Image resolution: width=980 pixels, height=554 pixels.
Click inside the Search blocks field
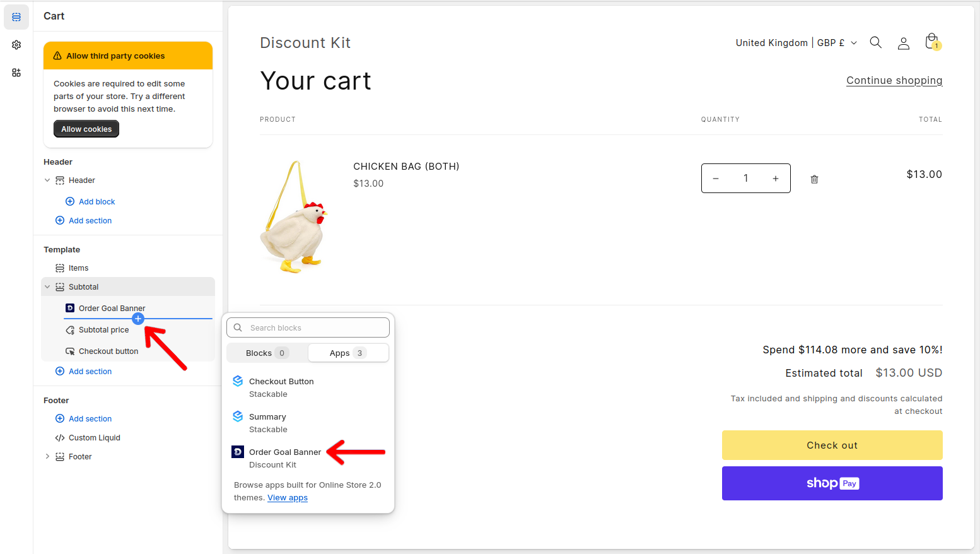click(308, 327)
